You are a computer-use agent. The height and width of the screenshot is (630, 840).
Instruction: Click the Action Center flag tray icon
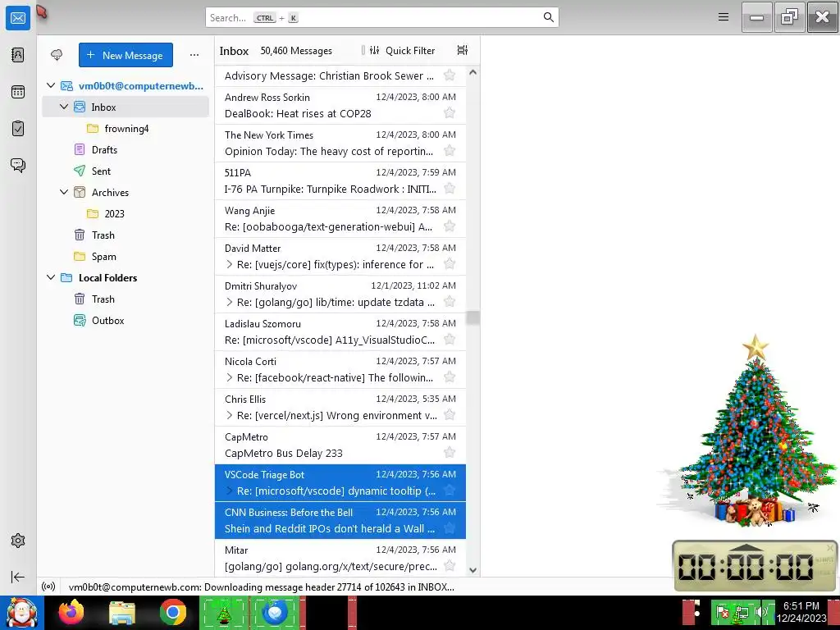722,612
